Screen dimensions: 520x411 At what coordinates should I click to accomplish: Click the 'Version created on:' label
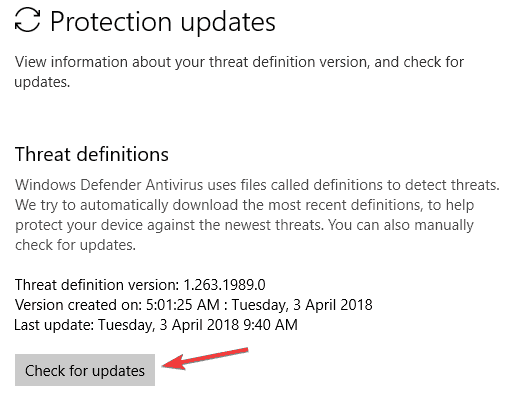79,305
